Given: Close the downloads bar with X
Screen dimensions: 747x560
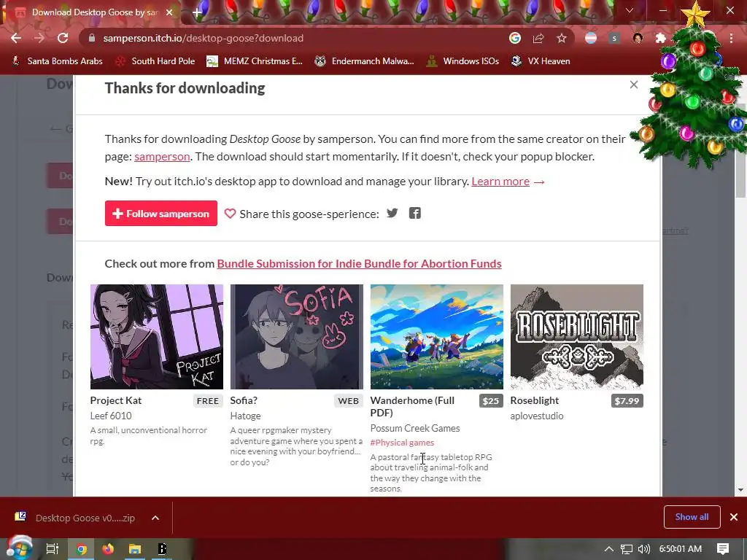Looking at the screenshot, I should tap(734, 517).
